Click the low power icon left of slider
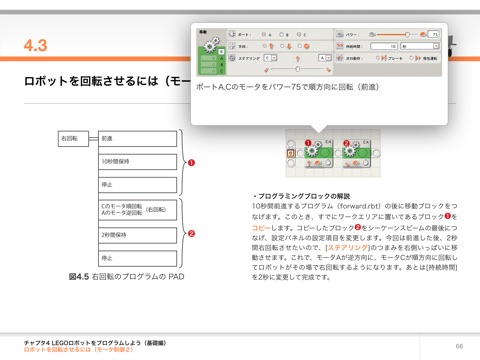The height and width of the screenshot is (360, 480). 372,34
